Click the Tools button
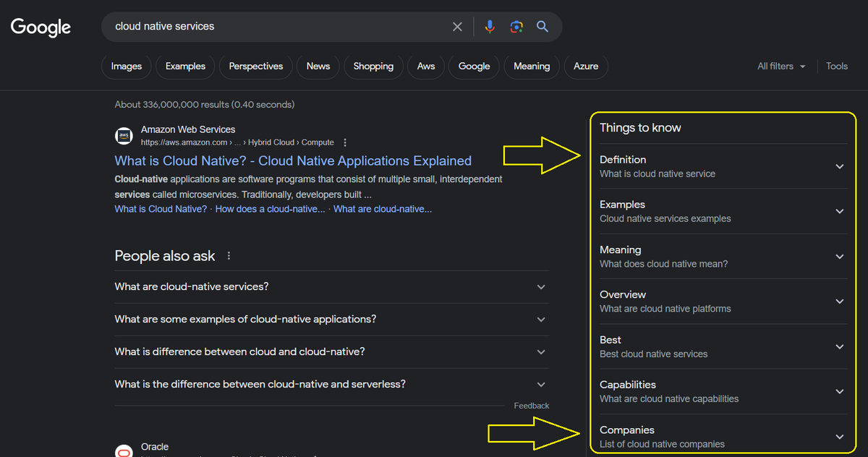The image size is (868, 457). 837,66
